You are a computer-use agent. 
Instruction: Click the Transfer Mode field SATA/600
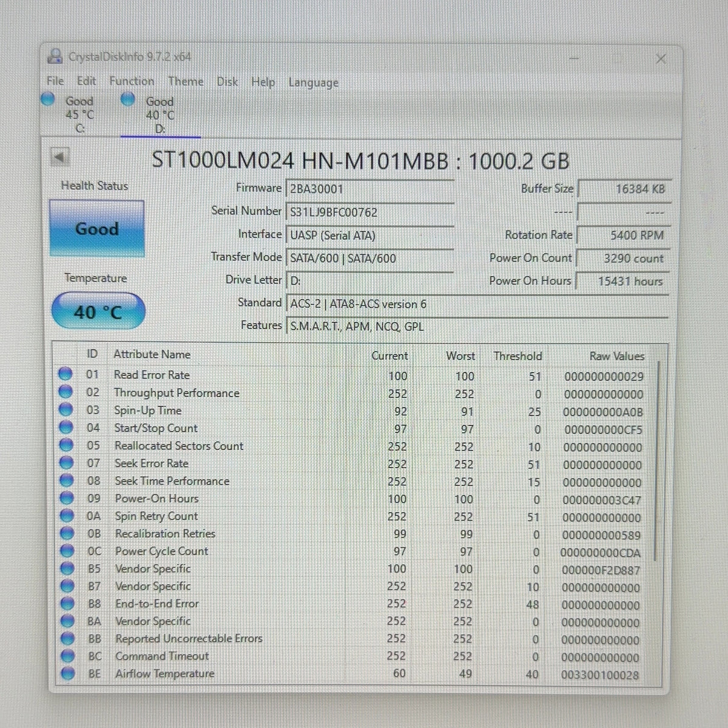370,258
